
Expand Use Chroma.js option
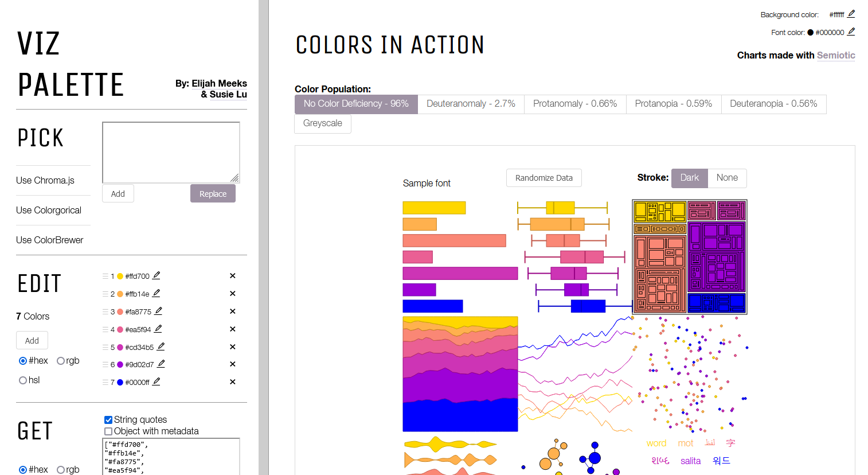pos(45,180)
